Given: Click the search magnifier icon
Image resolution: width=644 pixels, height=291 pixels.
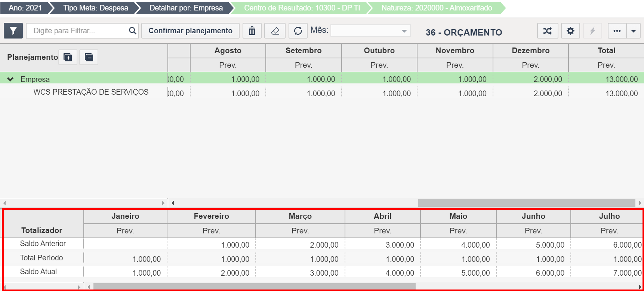Looking at the screenshot, I should pos(132,31).
